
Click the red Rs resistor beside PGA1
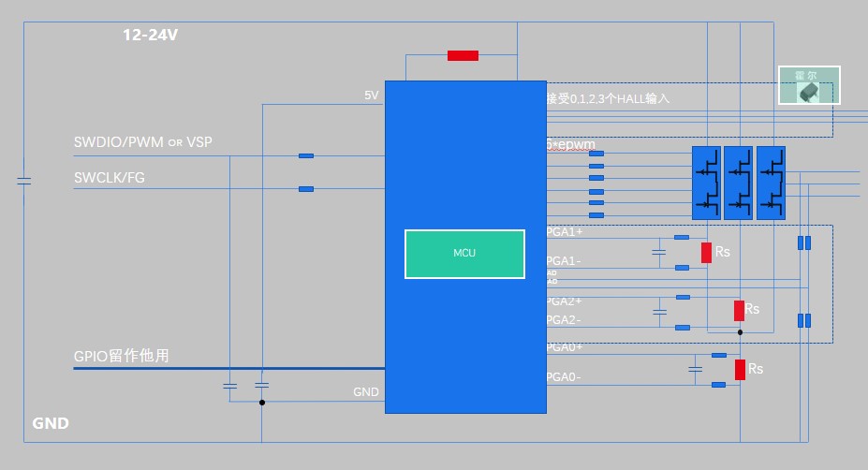click(x=706, y=253)
